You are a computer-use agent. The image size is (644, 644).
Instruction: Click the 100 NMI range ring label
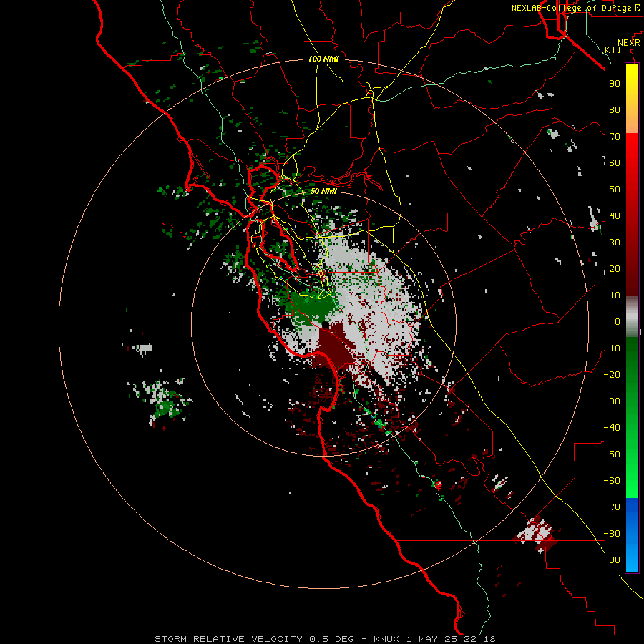pos(323,59)
